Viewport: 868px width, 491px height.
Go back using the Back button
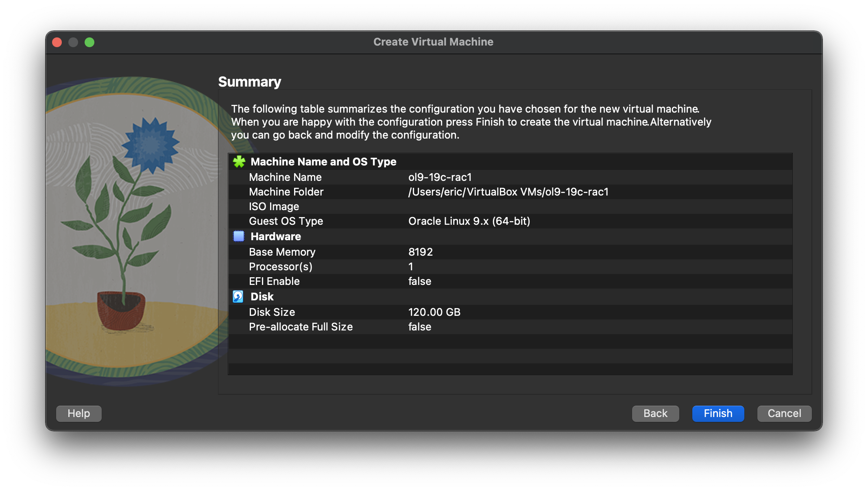point(655,413)
